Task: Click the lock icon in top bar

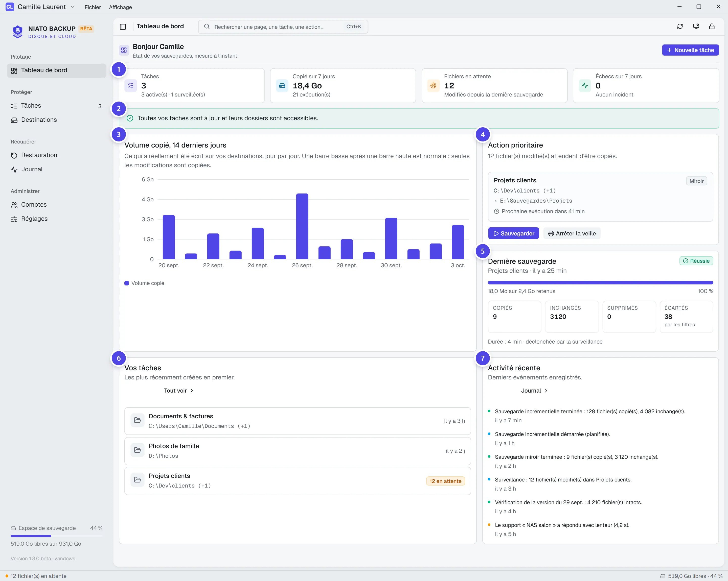Action: tap(712, 26)
